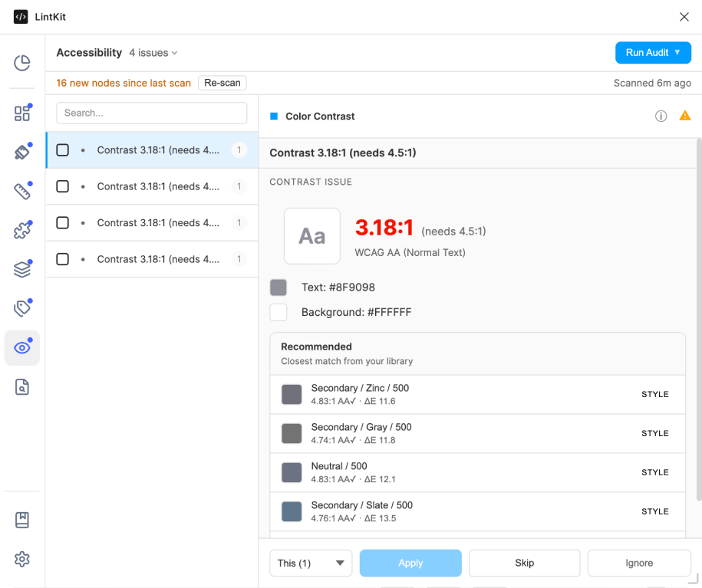
Task: Check the second Contrast issue checkbox
Action: (63, 186)
